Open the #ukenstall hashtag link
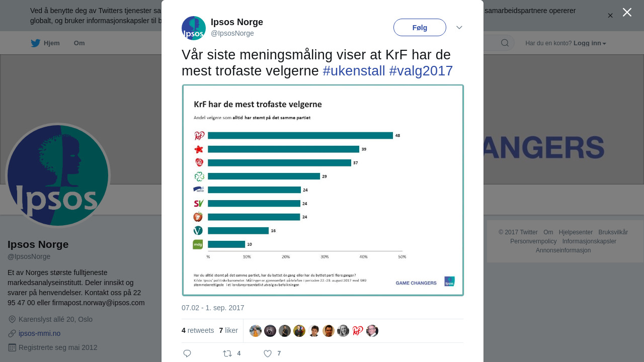The width and height of the screenshot is (644, 362). click(354, 71)
